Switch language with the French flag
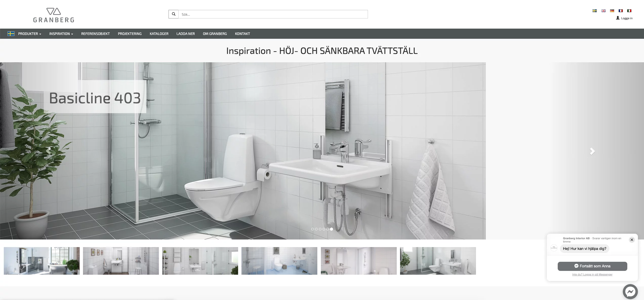The height and width of the screenshot is (300, 644). (621, 11)
